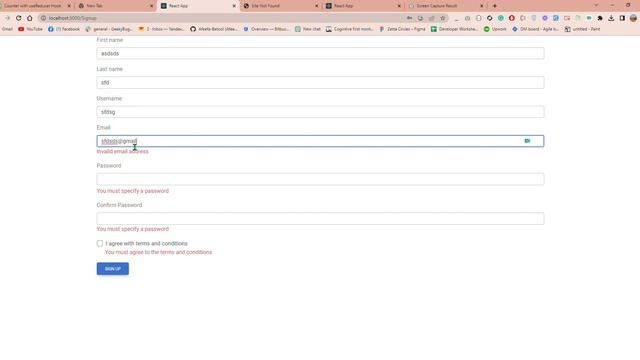The width and height of the screenshot is (640, 360).
Task: Open the saved passwords key icon
Action: click(409, 18)
